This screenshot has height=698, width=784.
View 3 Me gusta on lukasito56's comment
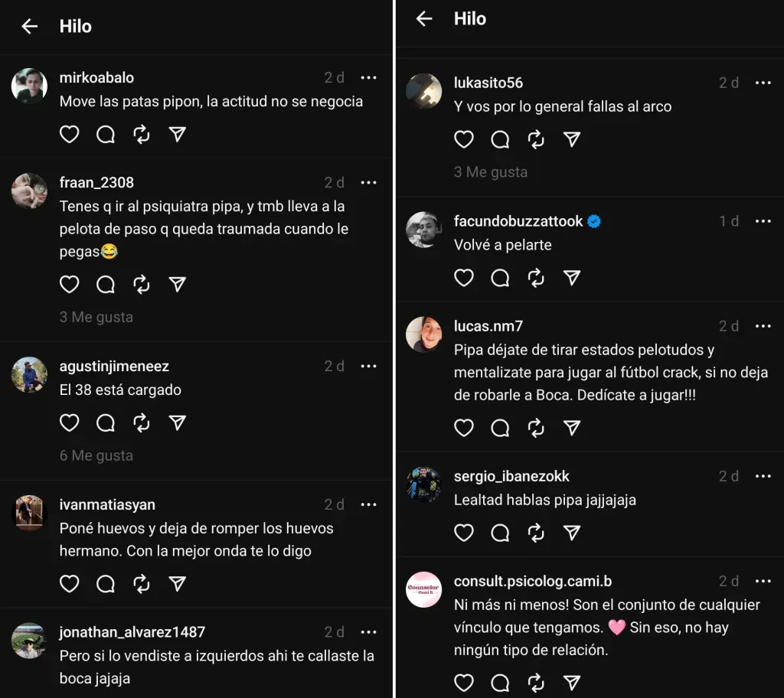[491, 172]
